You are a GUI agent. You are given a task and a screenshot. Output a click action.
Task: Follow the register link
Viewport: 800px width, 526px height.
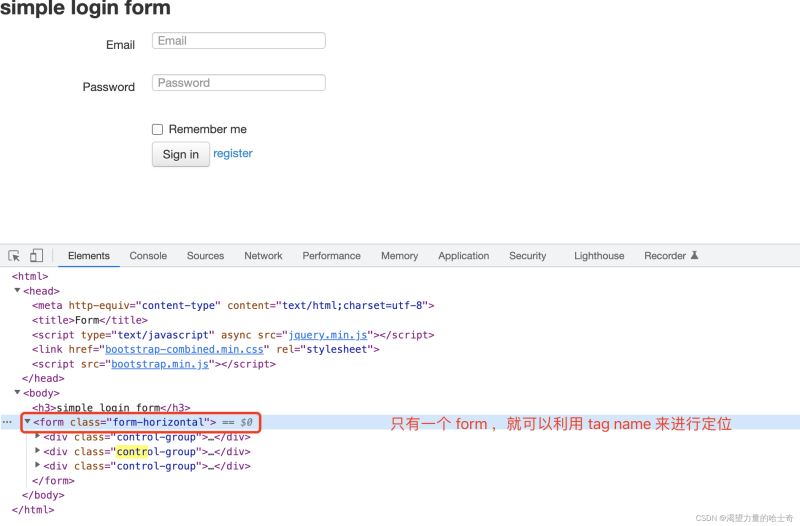coord(233,154)
